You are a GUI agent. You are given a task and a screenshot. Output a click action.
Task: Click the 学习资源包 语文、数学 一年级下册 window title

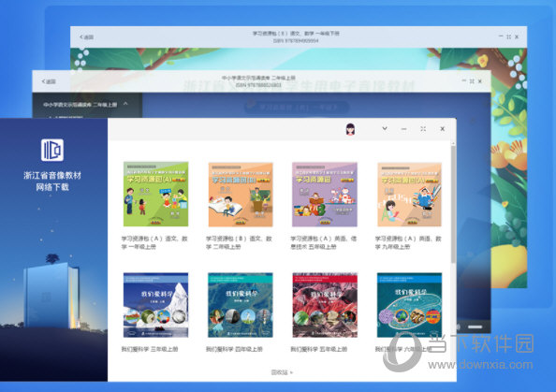[296, 34]
